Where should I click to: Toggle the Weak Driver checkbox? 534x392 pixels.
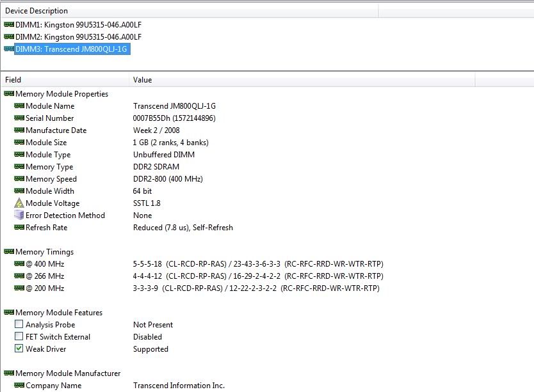19,349
